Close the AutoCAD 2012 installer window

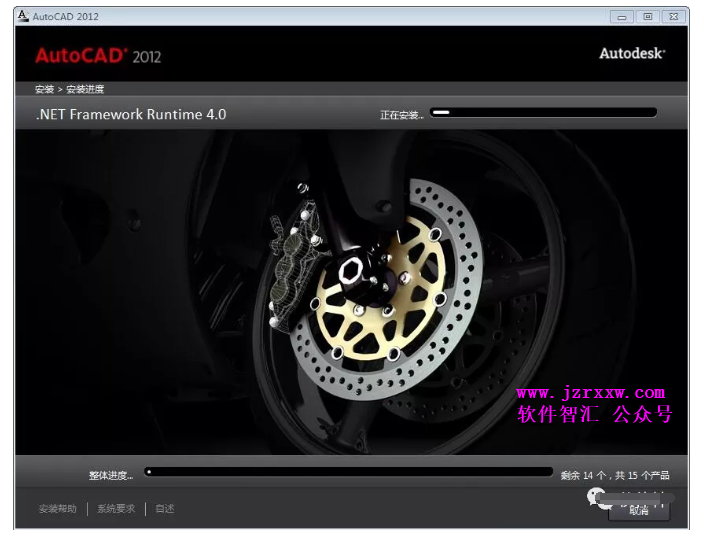673,17
